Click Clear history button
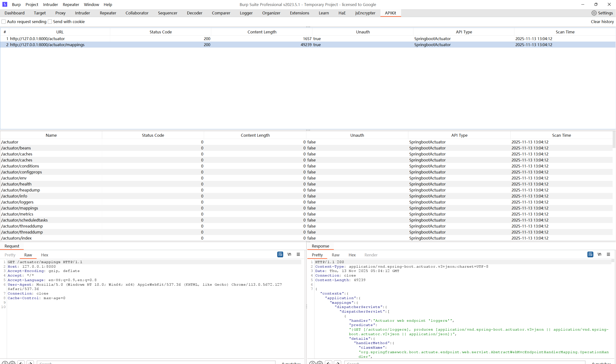 pos(602,22)
